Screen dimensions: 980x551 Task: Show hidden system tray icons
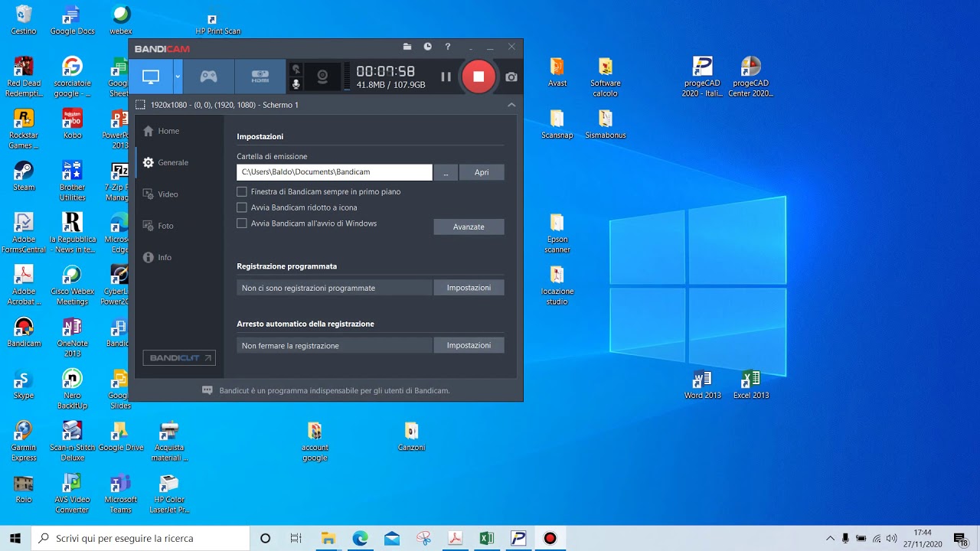(x=830, y=538)
